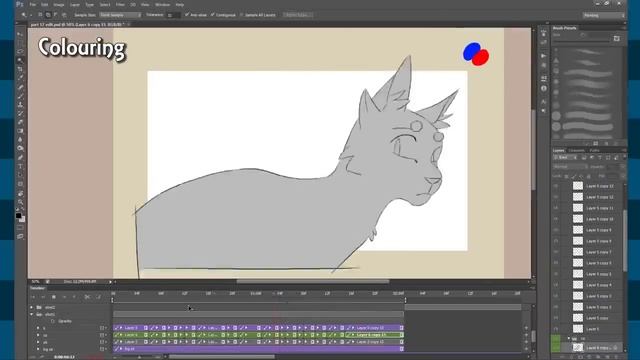Change the screen mode

20,236
